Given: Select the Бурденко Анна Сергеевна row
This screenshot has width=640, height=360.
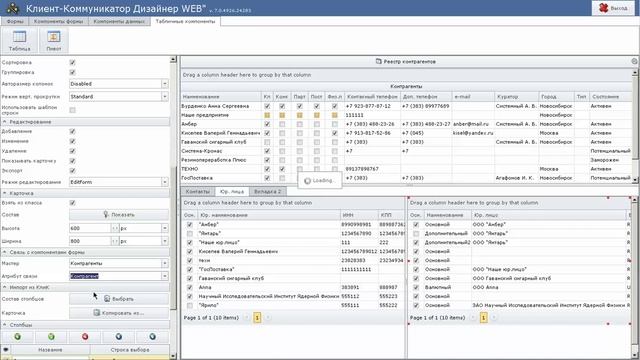Looking at the screenshot, I should click(407, 106).
